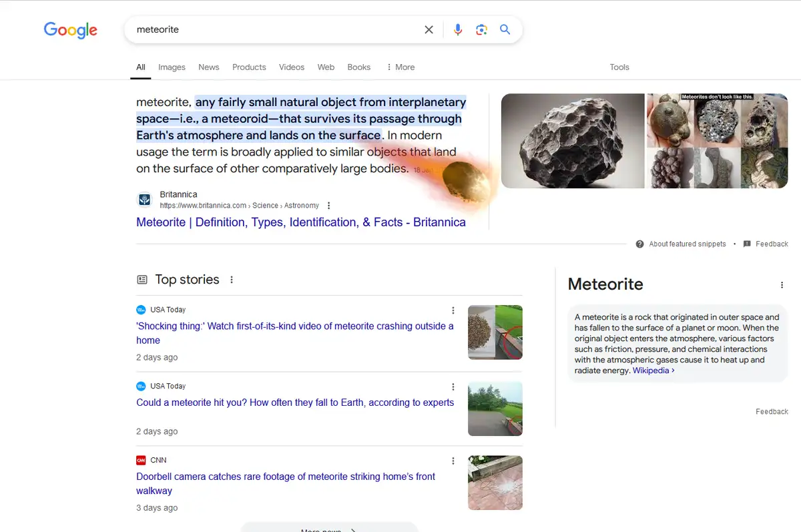The height and width of the screenshot is (532, 801).
Task: Click the CNN logo icon
Action: point(141,460)
